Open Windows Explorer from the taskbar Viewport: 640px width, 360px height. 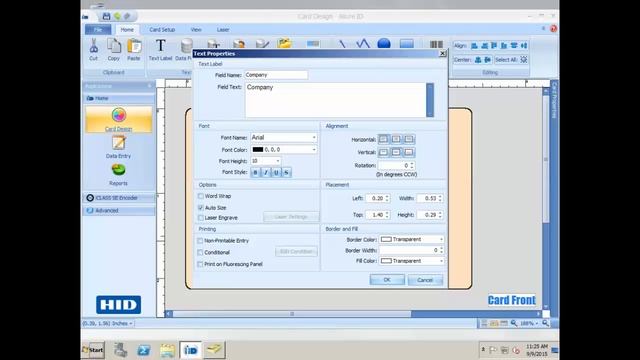pos(167,350)
